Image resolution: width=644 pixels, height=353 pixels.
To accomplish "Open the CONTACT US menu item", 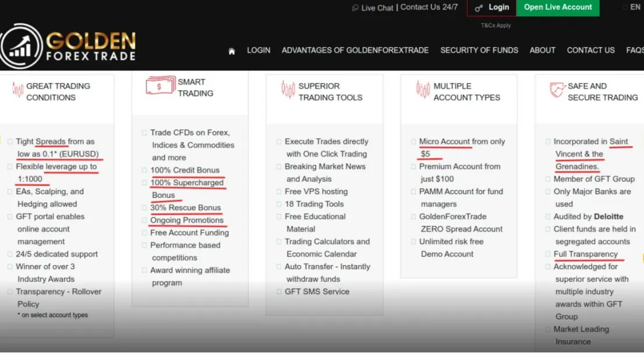I will (590, 51).
